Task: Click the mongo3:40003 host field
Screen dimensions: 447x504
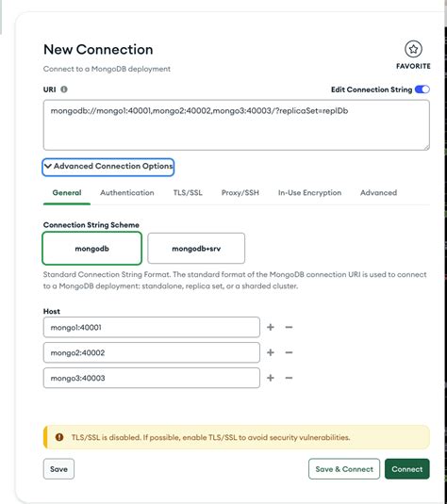Action: pos(152,378)
